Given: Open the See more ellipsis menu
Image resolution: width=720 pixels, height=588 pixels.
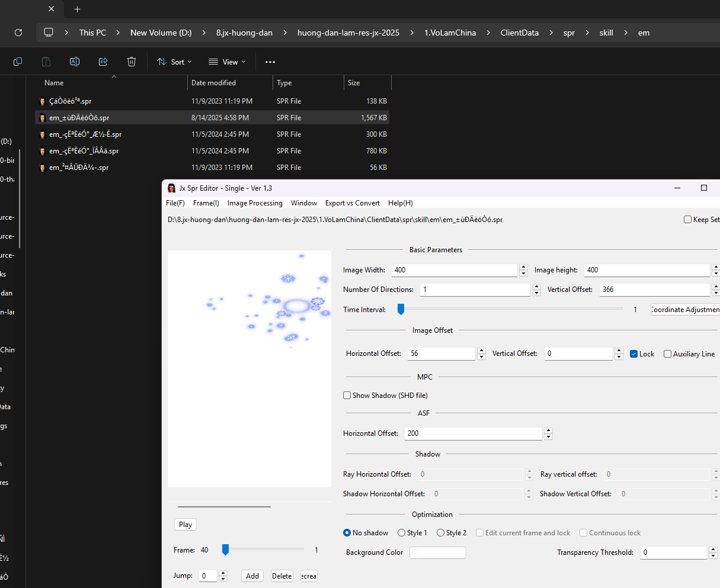Looking at the screenshot, I should click(x=270, y=62).
